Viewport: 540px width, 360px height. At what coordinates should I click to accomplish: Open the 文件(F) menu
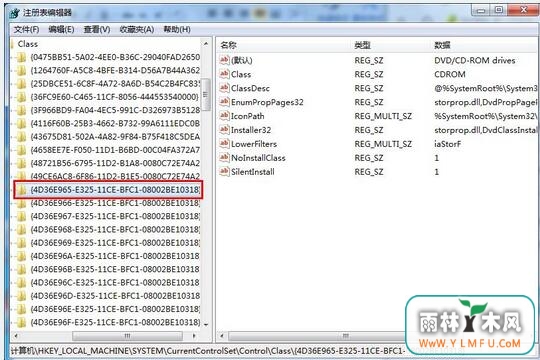click(x=26, y=30)
